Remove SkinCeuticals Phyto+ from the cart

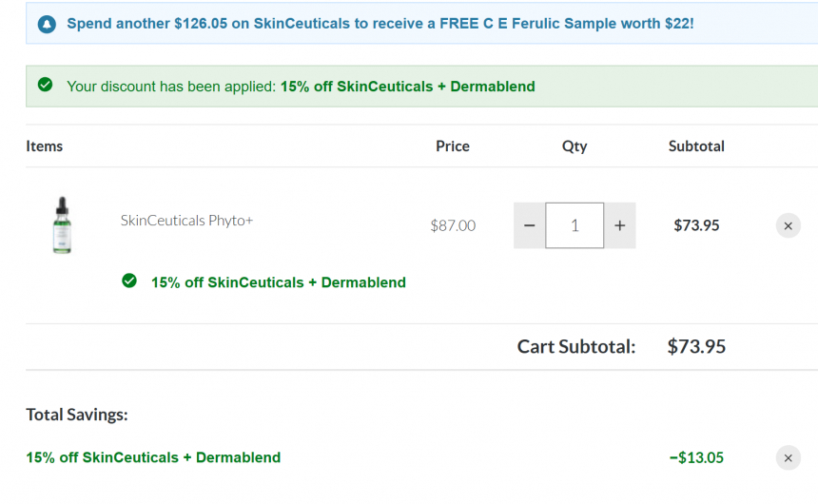(x=789, y=226)
